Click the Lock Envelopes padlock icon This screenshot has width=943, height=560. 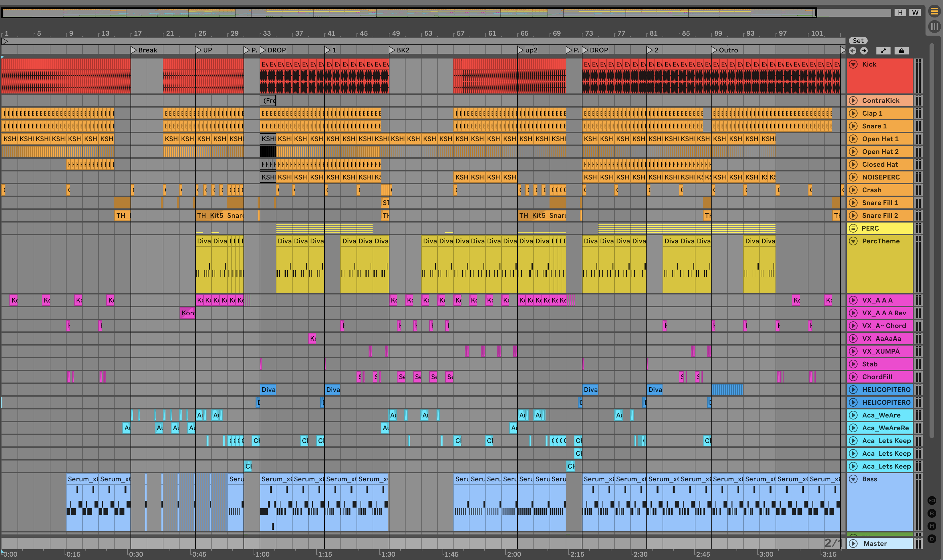click(902, 51)
